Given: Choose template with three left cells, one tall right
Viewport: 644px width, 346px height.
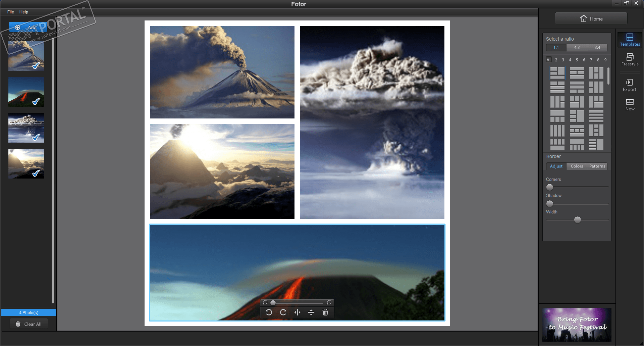Looking at the screenshot, I should 577,116.
